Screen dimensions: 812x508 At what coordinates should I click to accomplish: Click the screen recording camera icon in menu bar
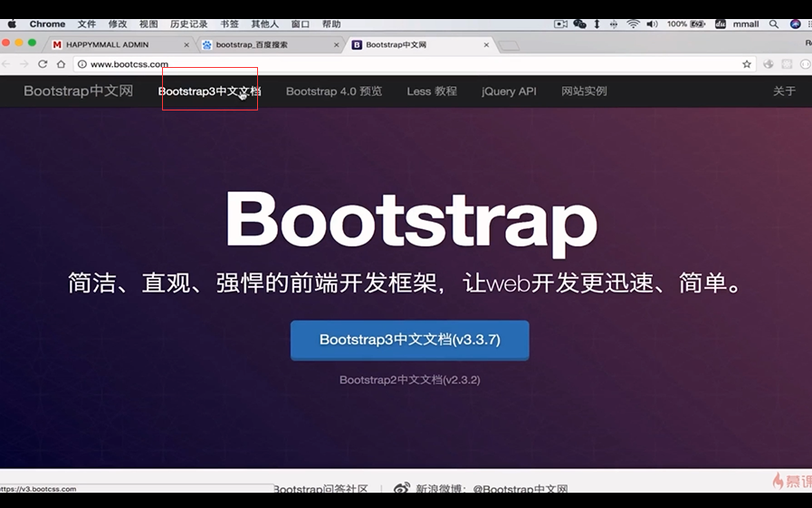560,24
